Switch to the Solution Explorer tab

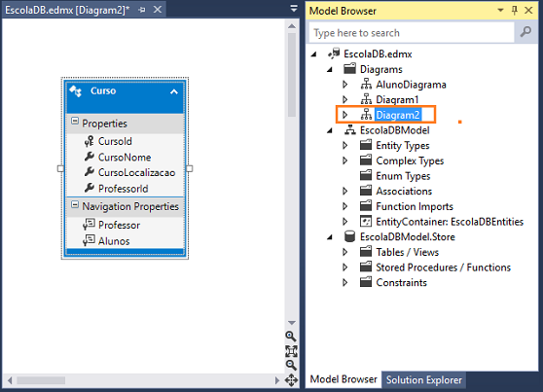424,380
